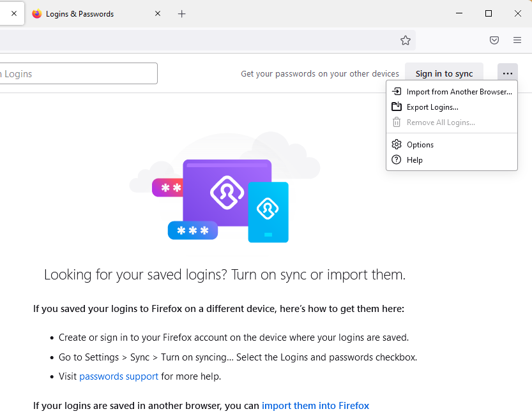Close the partially visible leftmost tab
The image size is (532, 416).
[14, 13]
